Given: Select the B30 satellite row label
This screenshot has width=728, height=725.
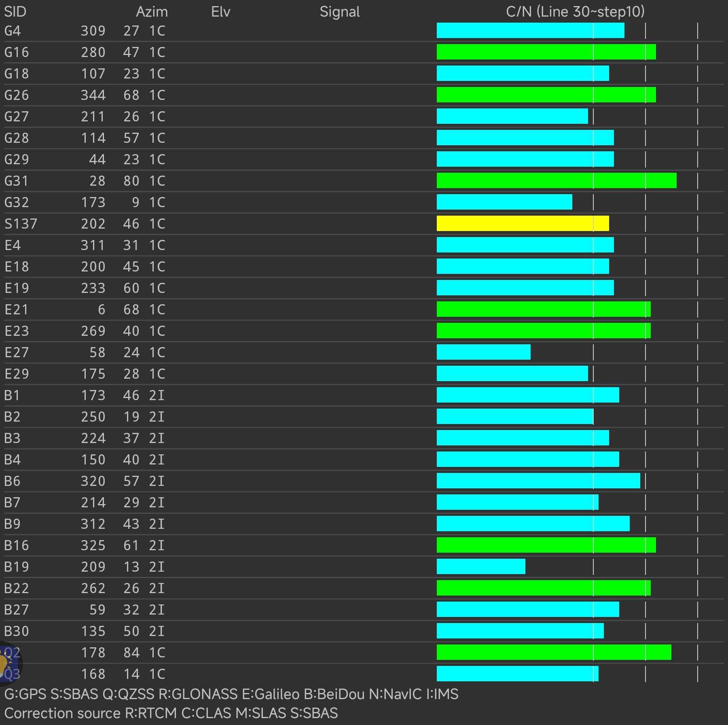Looking at the screenshot, I should click(17, 631).
